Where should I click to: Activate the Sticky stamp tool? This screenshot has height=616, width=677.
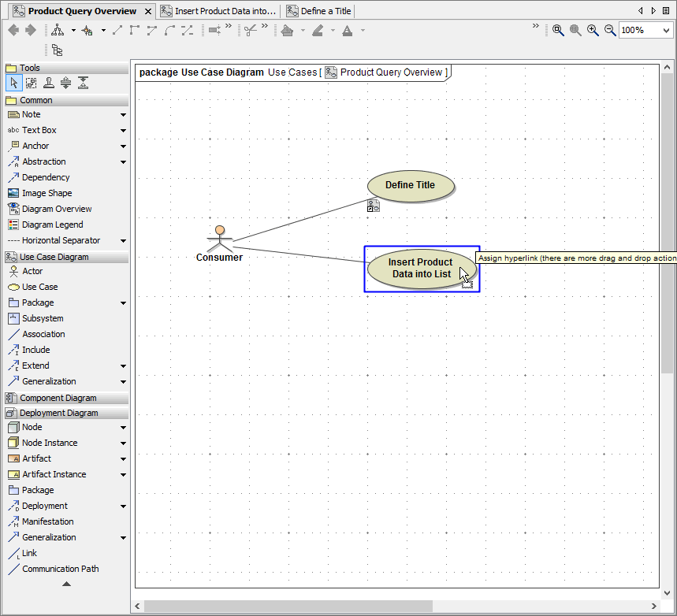(x=48, y=83)
